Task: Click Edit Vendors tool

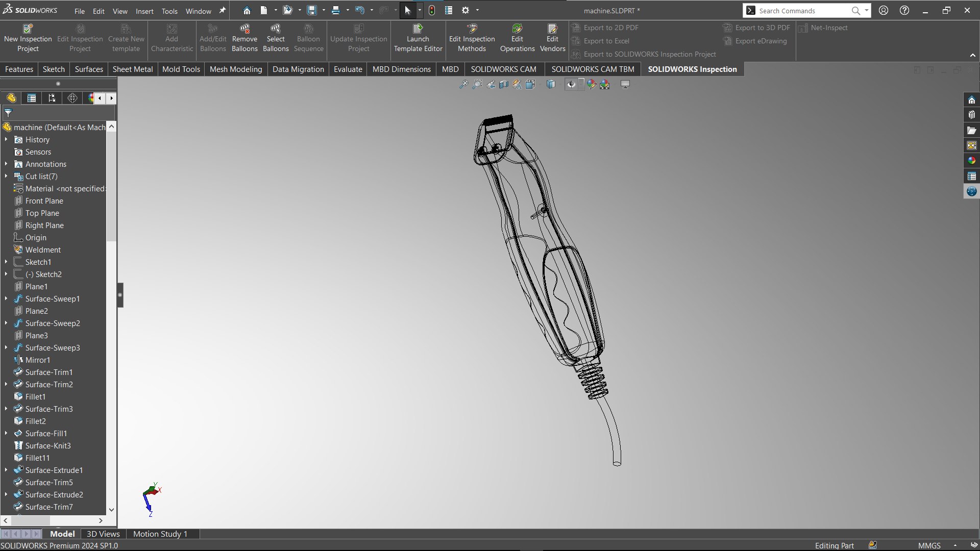Action: (553, 38)
